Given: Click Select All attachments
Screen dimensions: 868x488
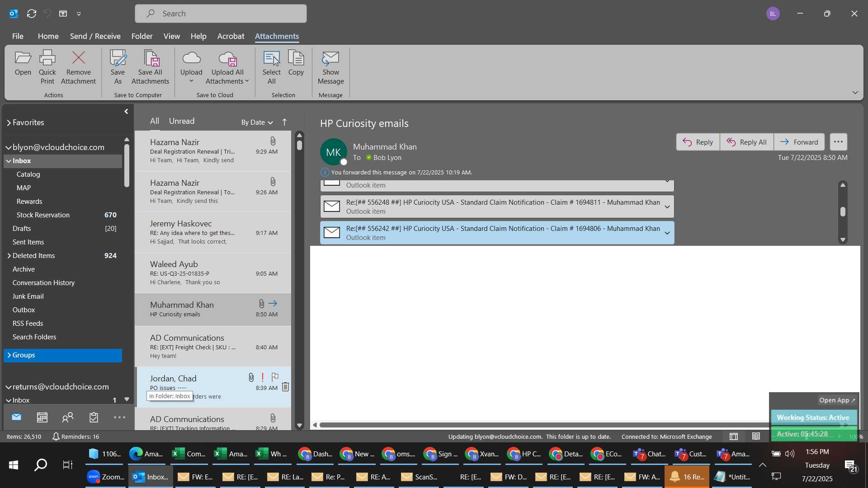Looking at the screenshot, I should [271, 67].
